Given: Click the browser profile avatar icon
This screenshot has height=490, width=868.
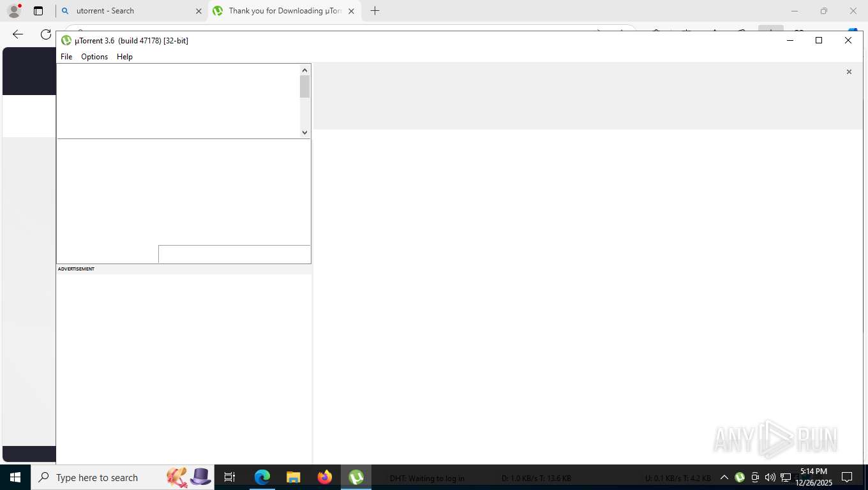Looking at the screenshot, I should [x=14, y=11].
